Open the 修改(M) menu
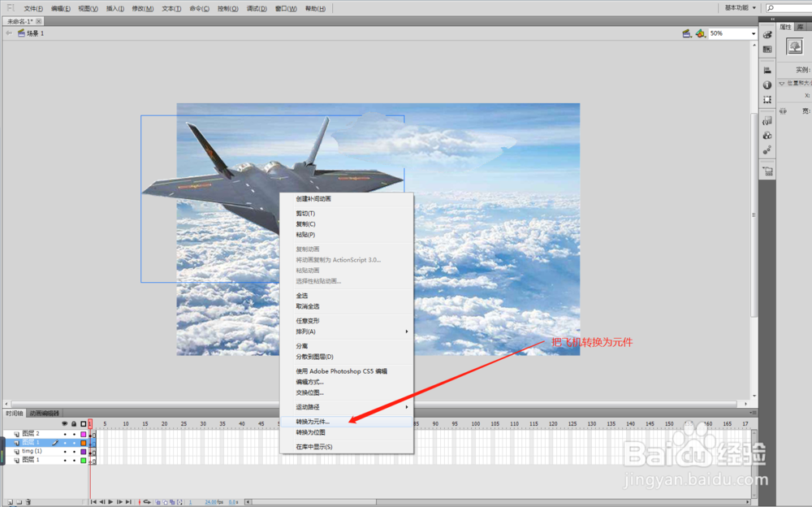The image size is (812, 507). [142, 8]
